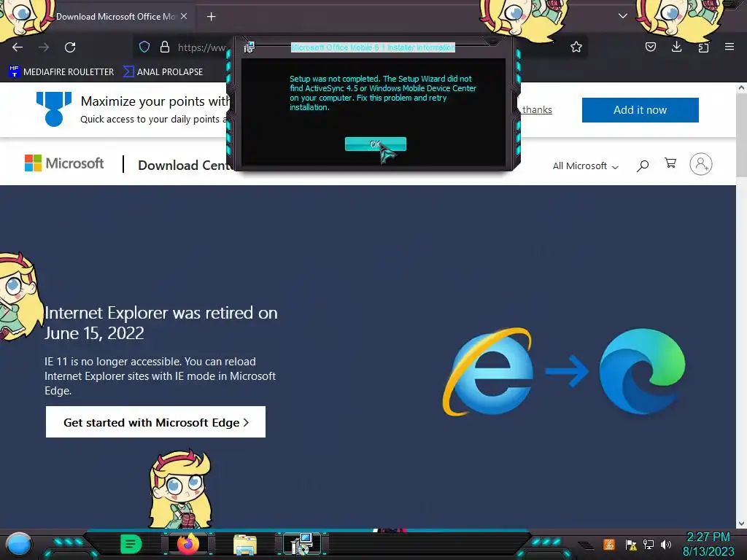This screenshot has height=560, width=747.
Task: Click the vertical scrollbar thumb
Action: (x=741, y=134)
